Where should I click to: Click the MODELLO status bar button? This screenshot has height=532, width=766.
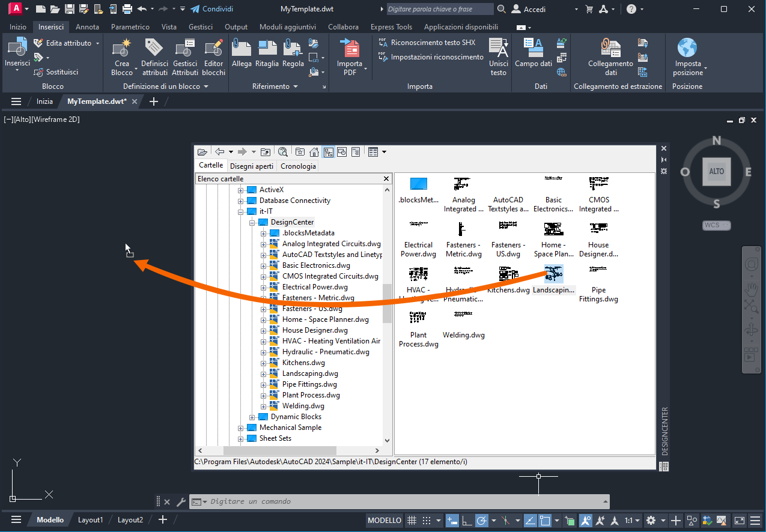[385, 520]
